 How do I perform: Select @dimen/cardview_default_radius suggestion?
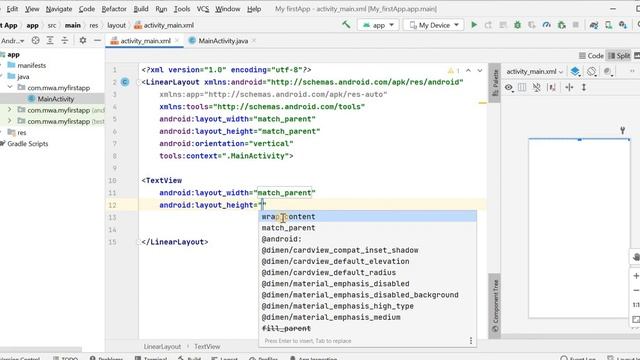tap(368, 272)
